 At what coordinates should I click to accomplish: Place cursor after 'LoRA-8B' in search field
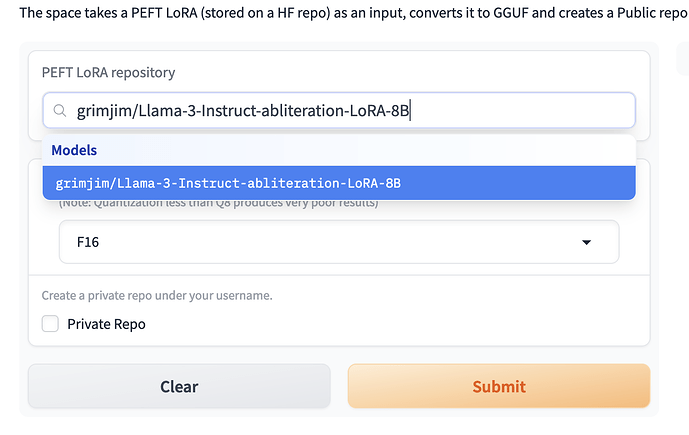[x=412, y=111]
